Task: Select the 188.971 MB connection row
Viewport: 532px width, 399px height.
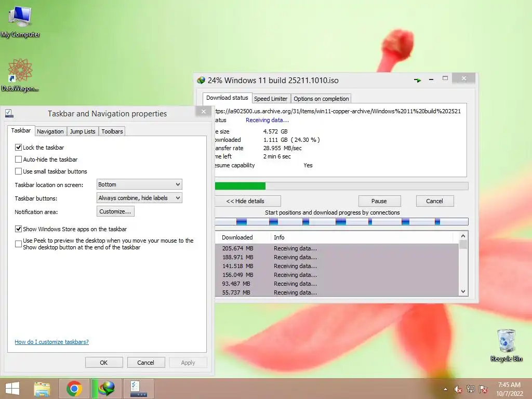Action: click(337, 257)
